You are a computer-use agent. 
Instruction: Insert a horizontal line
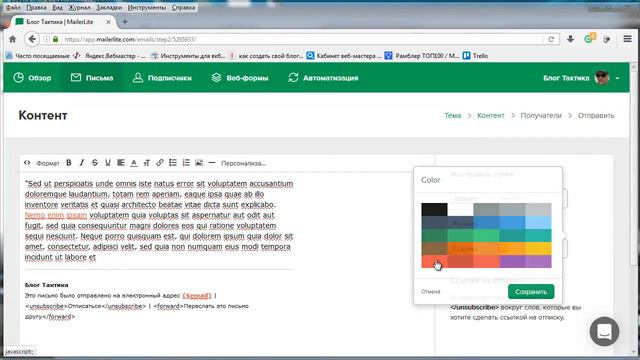coord(211,163)
